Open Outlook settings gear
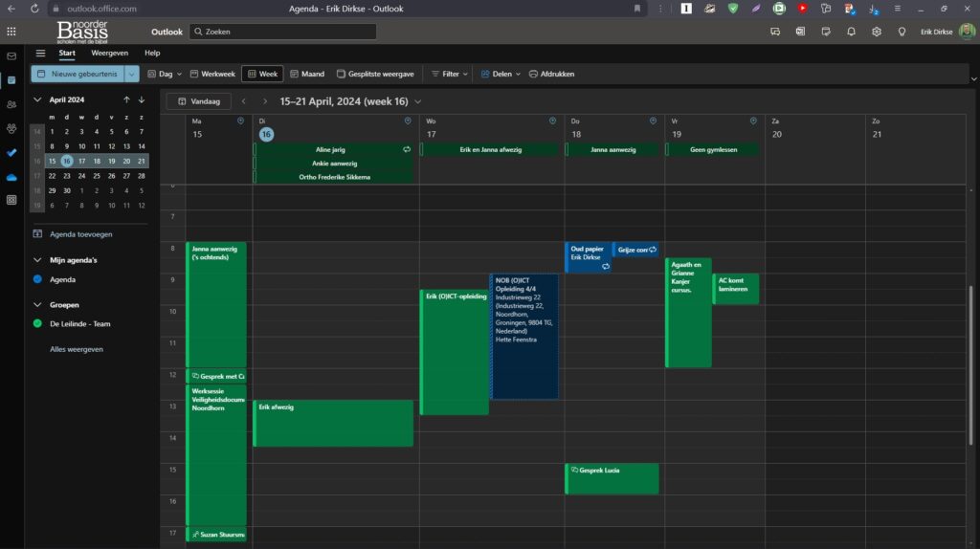Image resolution: width=980 pixels, height=549 pixels. tap(876, 32)
